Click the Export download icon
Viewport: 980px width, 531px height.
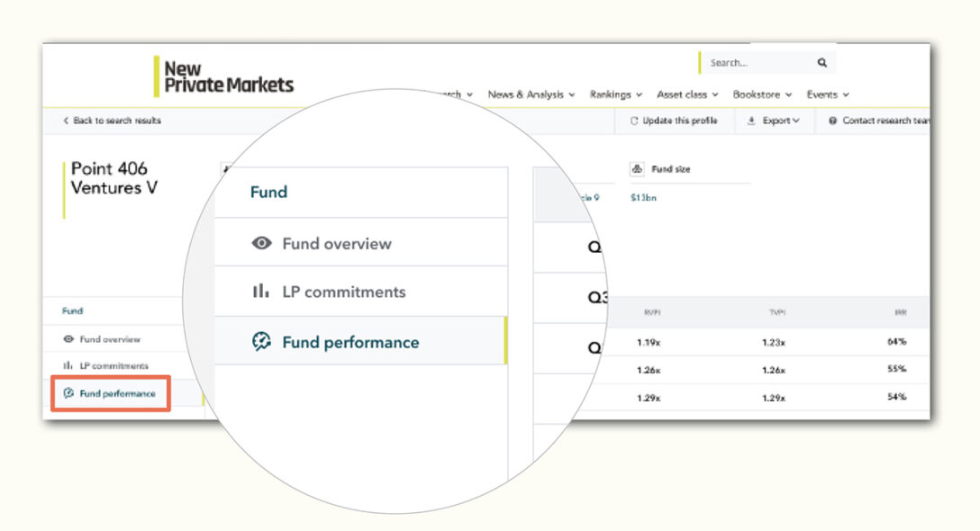click(753, 121)
